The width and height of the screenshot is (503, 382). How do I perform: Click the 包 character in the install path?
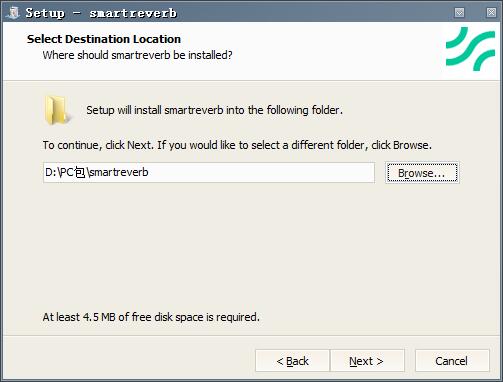(x=80, y=172)
